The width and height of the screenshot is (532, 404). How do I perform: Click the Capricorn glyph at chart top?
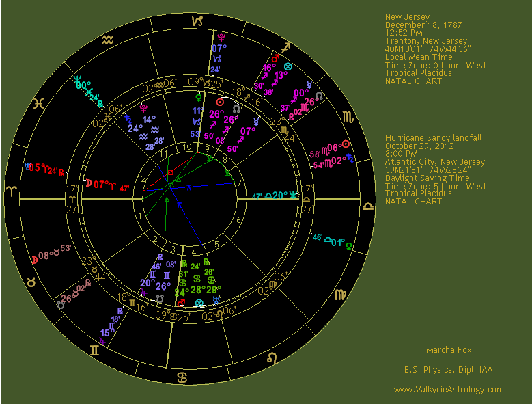pyautogui.click(x=197, y=23)
